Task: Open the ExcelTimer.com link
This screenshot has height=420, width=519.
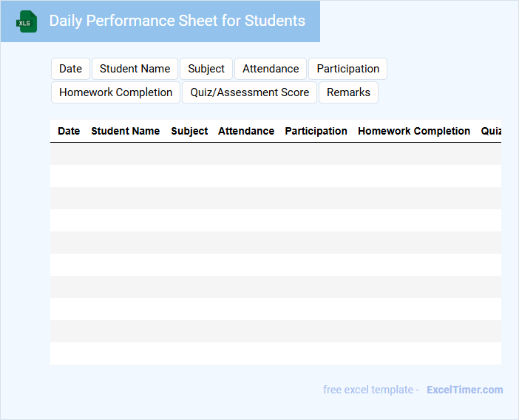Action: (464, 390)
